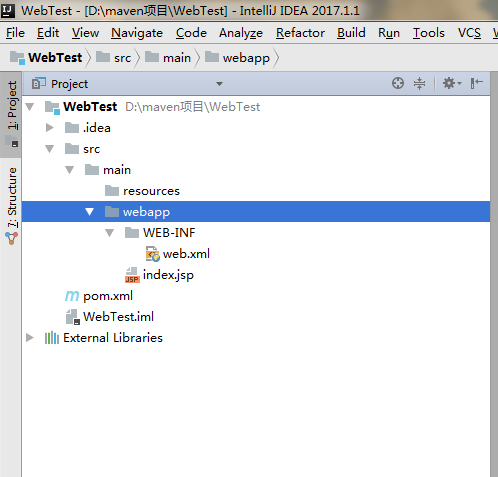The image size is (498, 477).
Task: Open the Navigate menu
Action: pyautogui.click(x=137, y=33)
